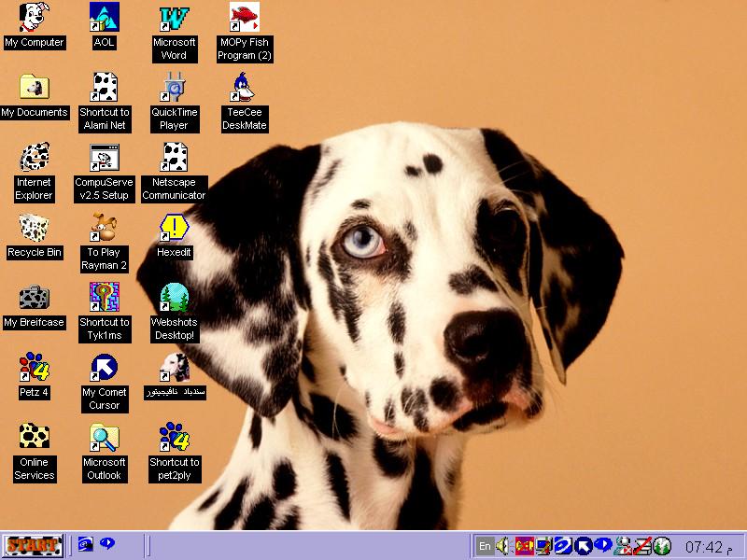Viewport: 747px width, 560px height.
Task: Launch AOL
Action: (x=104, y=19)
